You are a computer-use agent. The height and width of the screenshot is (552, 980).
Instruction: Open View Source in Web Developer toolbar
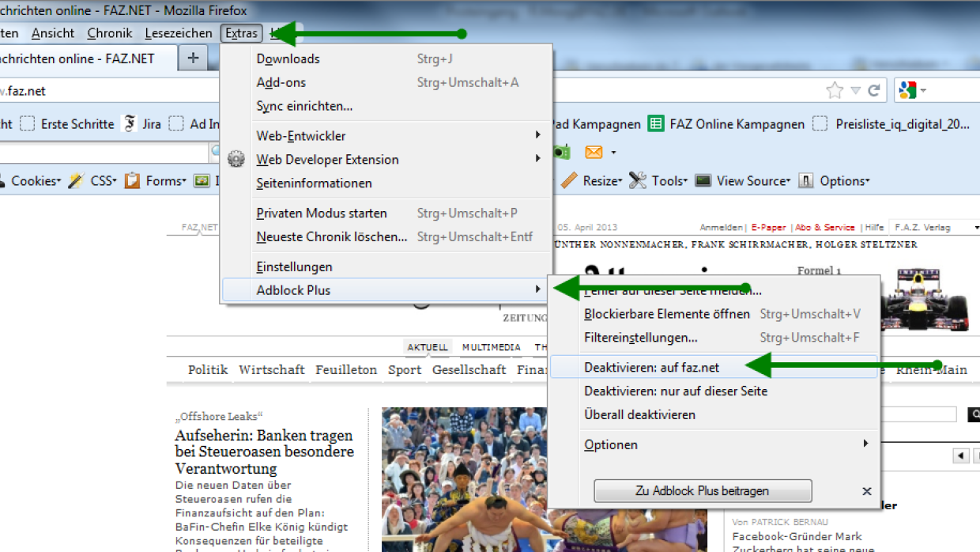pyautogui.click(x=742, y=181)
